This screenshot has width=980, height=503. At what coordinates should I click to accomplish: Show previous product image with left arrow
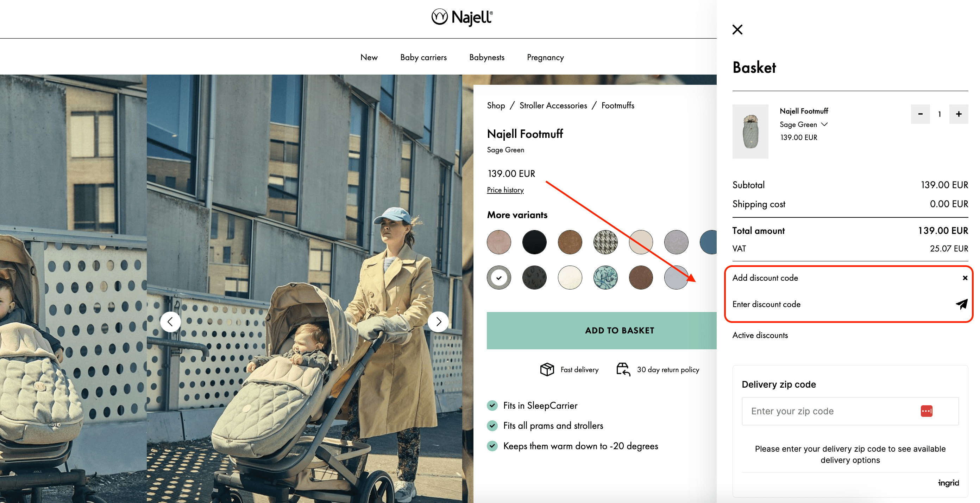(170, 321)
